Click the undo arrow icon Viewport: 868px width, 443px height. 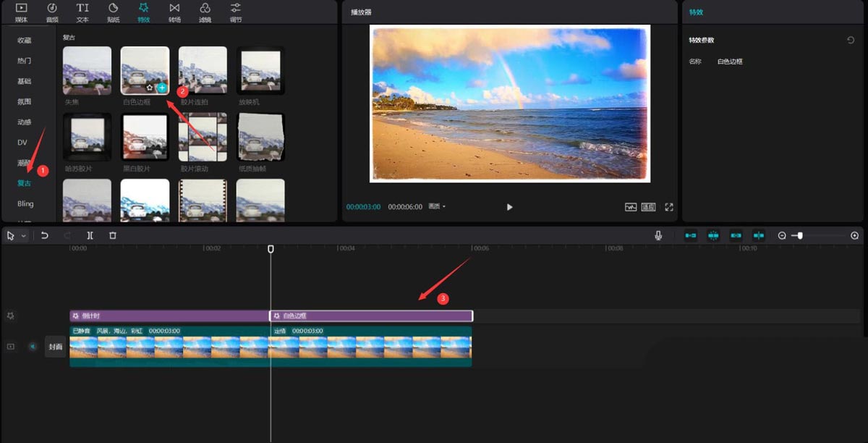click(x=44, y=235)
